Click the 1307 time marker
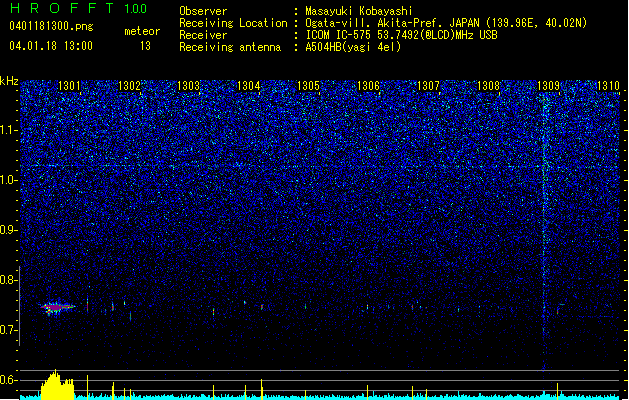 tap(428, 86)
